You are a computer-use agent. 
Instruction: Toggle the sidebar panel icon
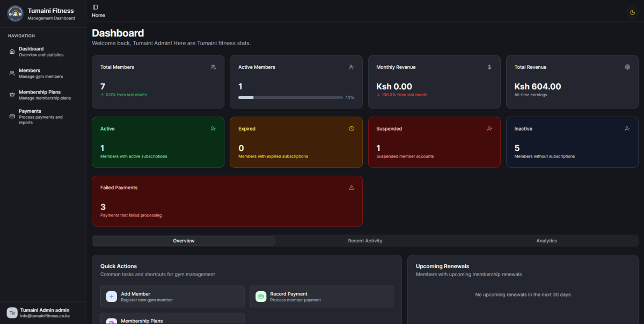[x=95, y=7]
